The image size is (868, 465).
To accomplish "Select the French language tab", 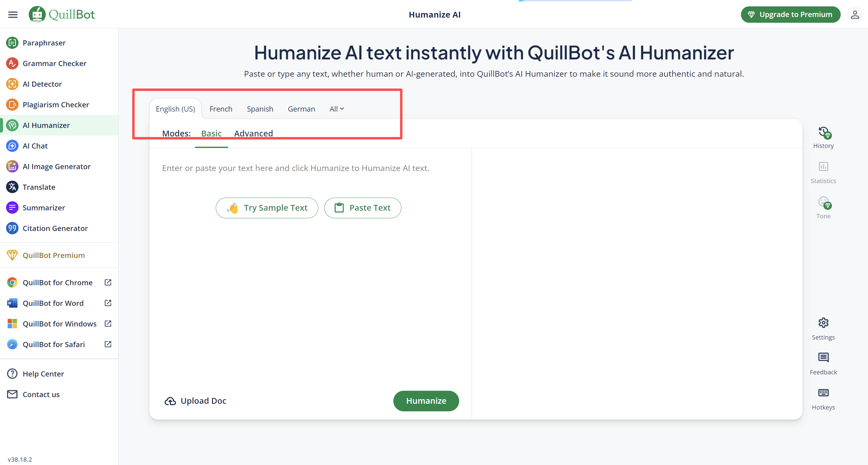I will [221, 109].
